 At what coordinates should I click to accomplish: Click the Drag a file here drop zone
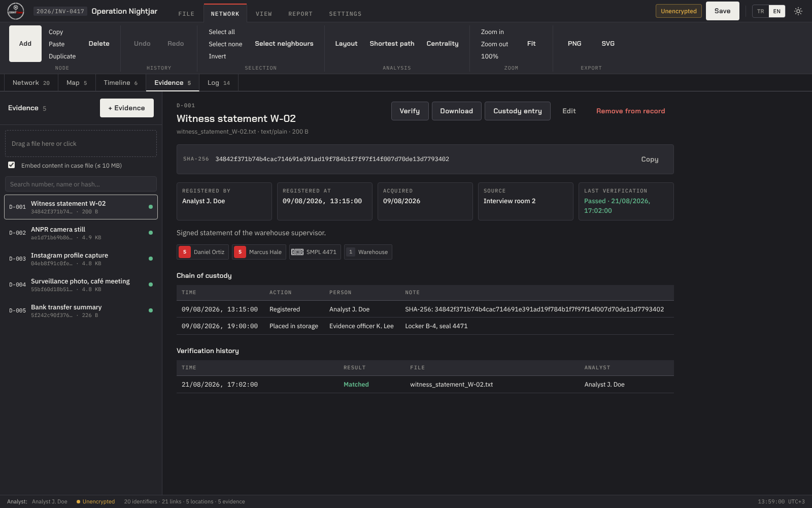point(81,144)
